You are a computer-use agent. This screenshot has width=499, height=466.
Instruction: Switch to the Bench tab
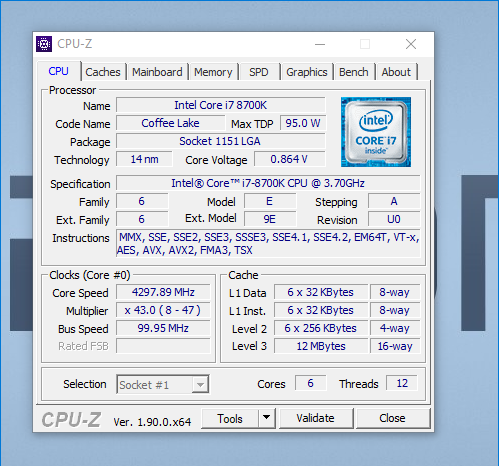coord(354,72)
